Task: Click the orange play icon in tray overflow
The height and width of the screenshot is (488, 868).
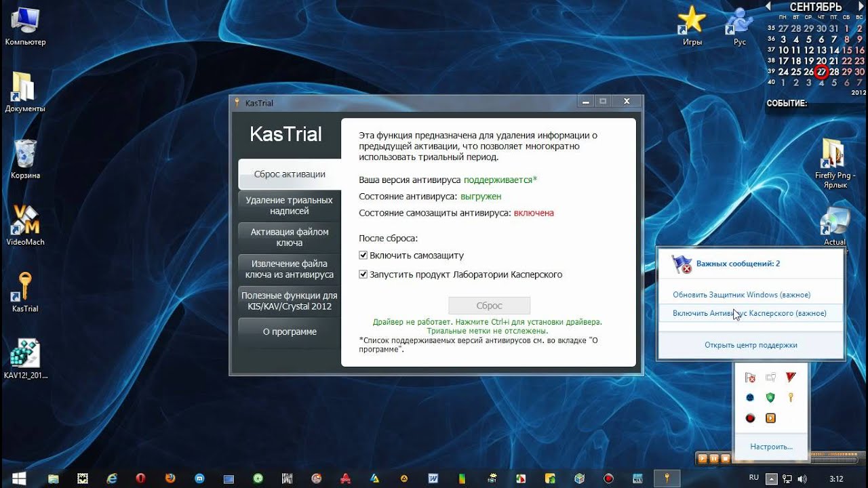Action: [770, 418]
